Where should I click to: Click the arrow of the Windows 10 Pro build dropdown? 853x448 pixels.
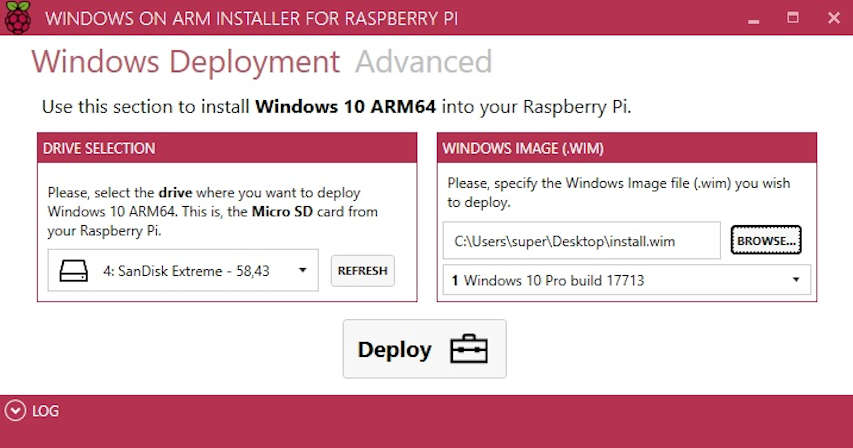(796, 280)
